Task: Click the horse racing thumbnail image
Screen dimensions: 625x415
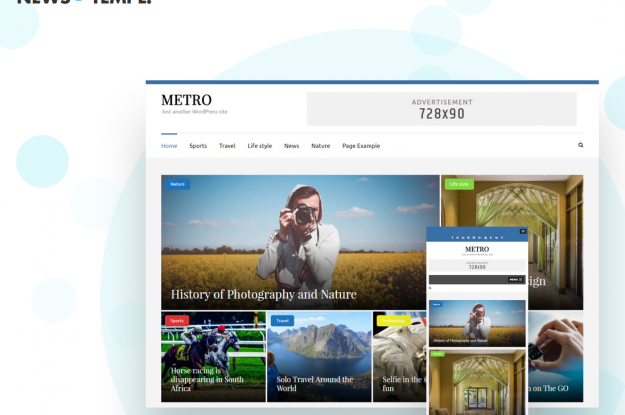Action: point(213,356)
